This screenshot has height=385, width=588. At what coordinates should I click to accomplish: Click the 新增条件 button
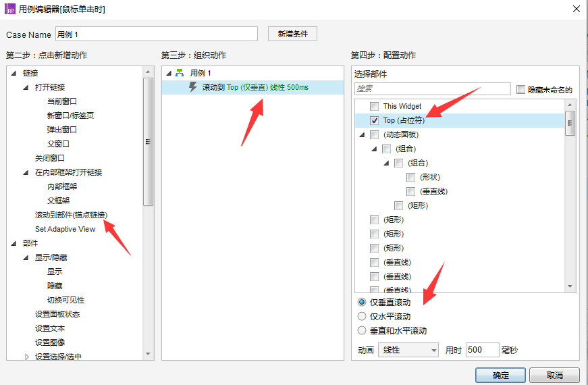click(x=292, y=34)
